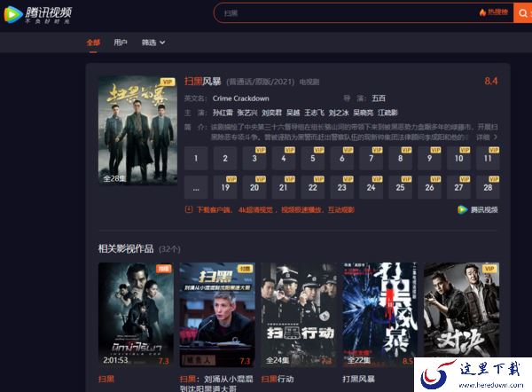
Task: Play VIP episode 23
Action: [342, 187]
